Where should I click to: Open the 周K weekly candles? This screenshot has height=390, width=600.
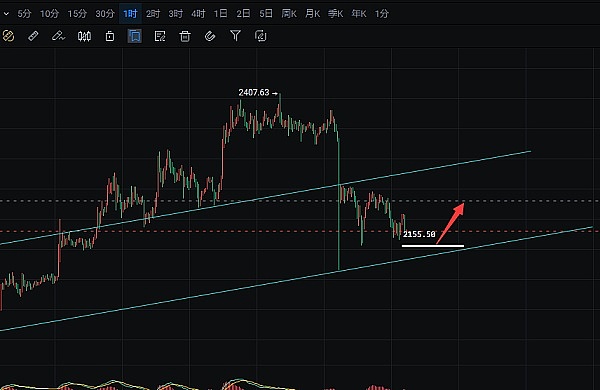pyautogui.click(x=289, y=14)
